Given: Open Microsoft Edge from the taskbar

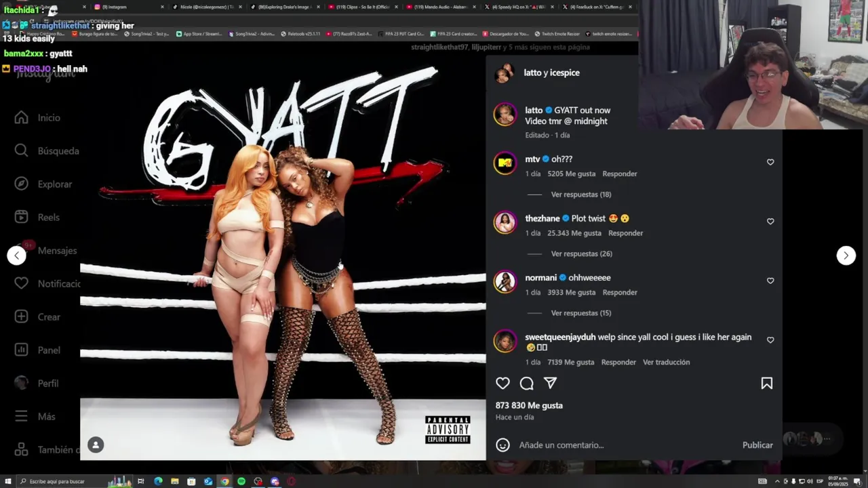Looking at the screenshot, I should tap(158, 481).
